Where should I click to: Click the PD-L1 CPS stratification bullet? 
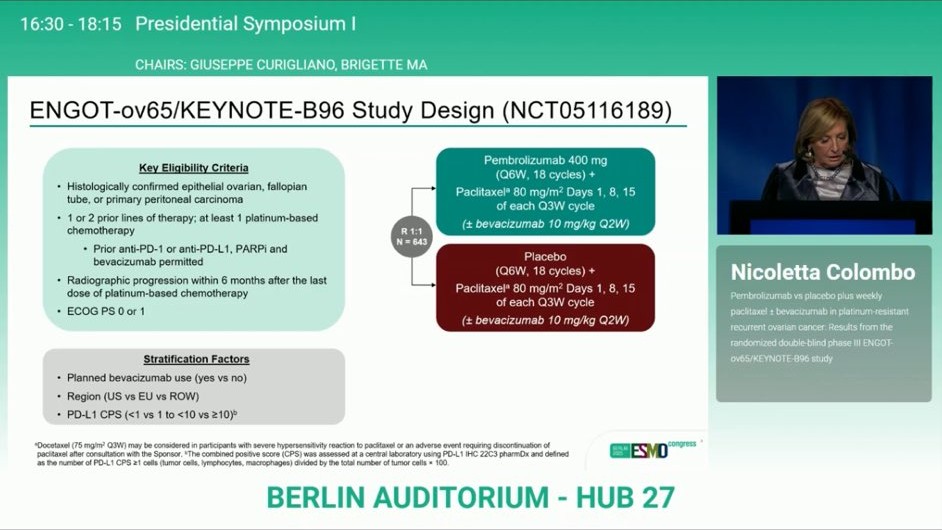coord(151,414)
